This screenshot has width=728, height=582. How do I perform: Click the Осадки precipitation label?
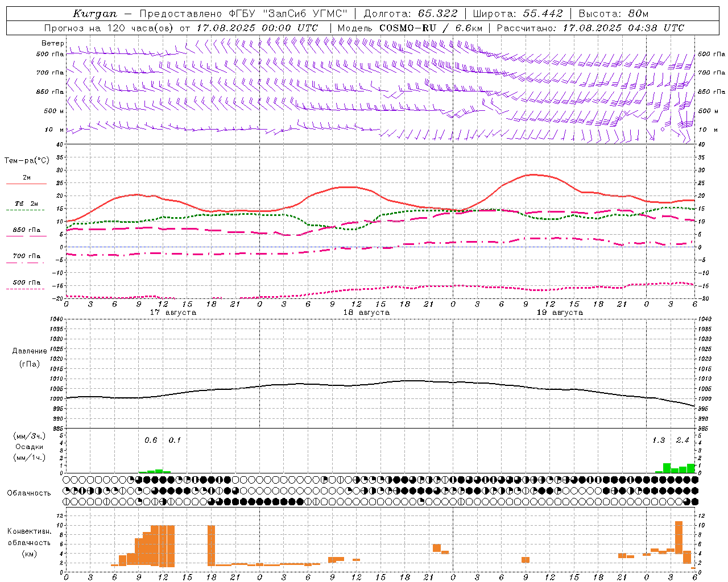pyautogui.click(x=29, y=447)
